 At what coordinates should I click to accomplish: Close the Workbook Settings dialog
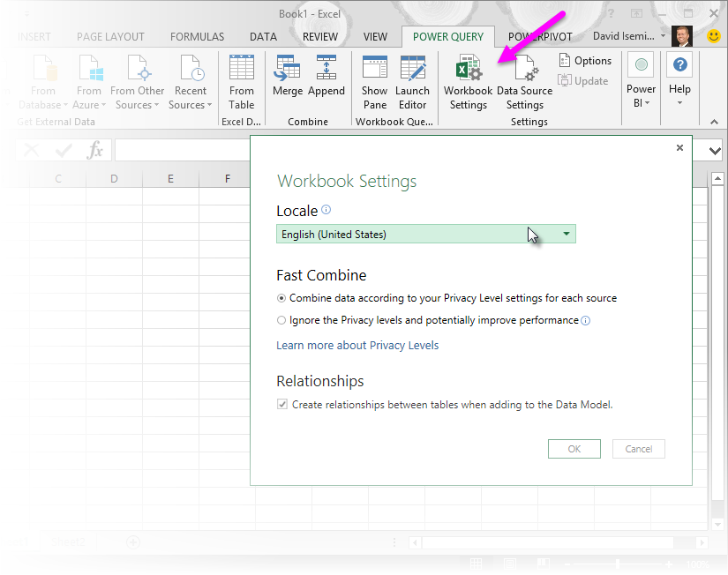coord(679,147)
